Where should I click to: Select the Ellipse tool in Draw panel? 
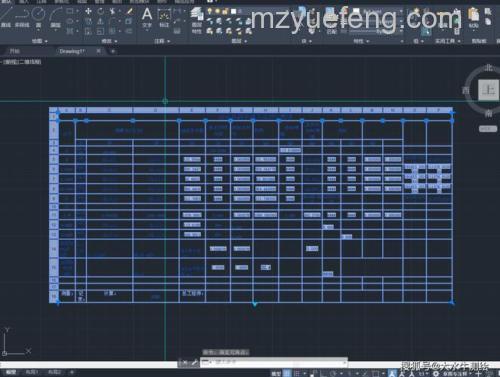click(x=70, y=21)
